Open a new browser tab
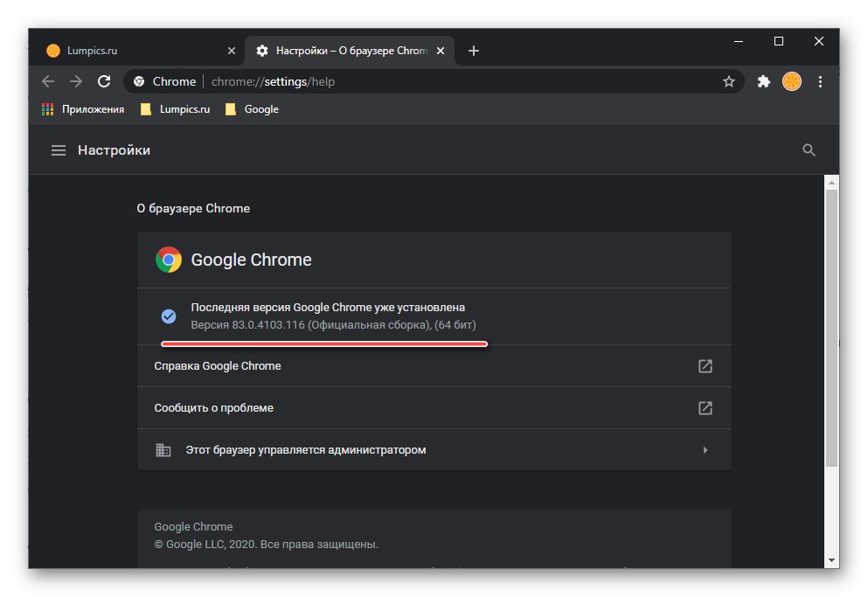Image resolution: width=868 pixels, height=597 pixels. (473, 50)
